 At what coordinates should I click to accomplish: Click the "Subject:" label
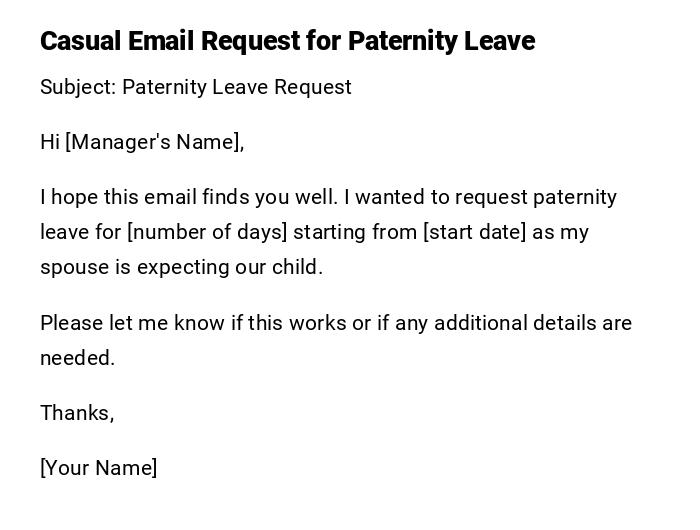tap(78, 87)
